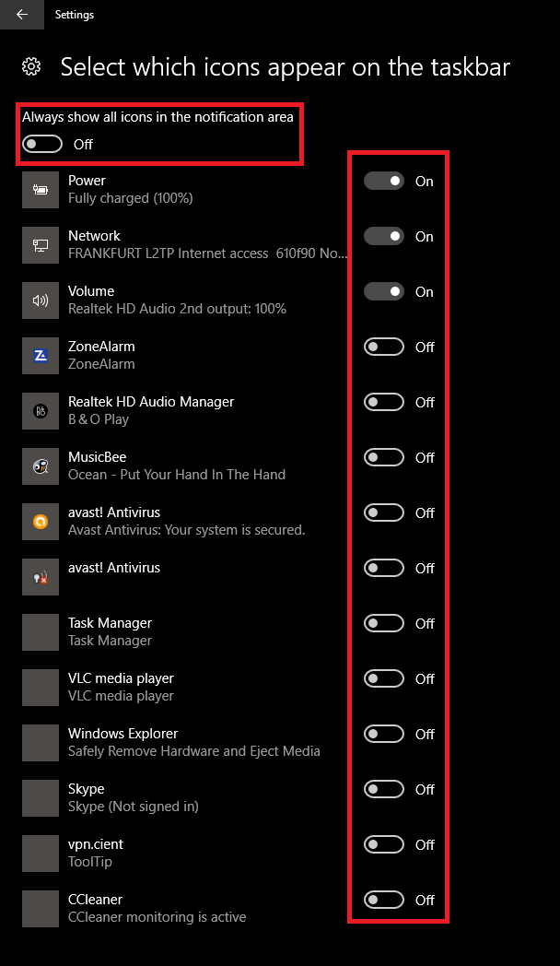Click the 'Settings' window title text
The image size is (560, 966).
pos(75,14)
